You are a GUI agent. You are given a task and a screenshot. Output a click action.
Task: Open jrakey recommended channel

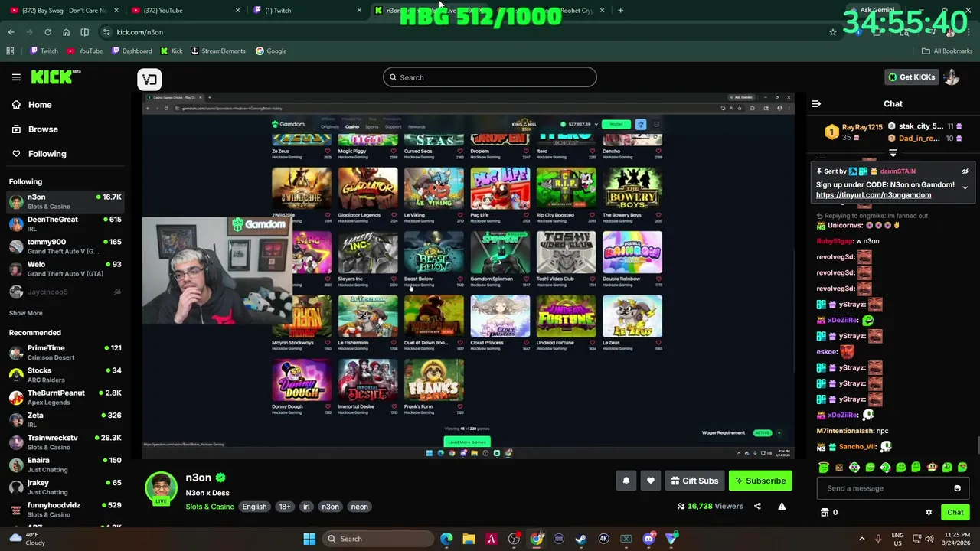65,487
